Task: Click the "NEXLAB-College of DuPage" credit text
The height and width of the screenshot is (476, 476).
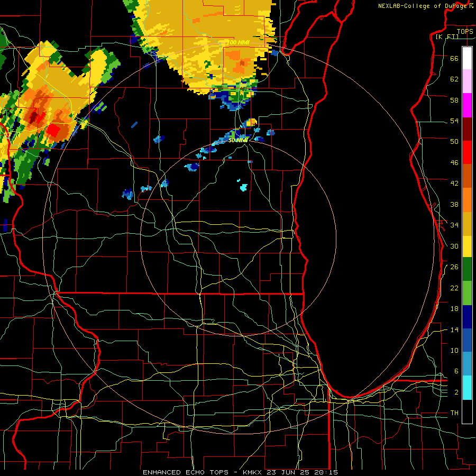Action: pos(422,6)
